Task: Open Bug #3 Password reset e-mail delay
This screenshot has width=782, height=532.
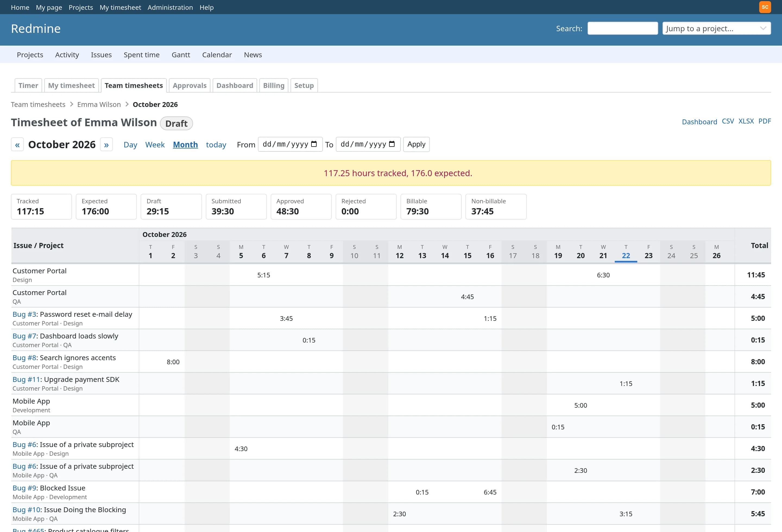Action: (x=24, y=314)
